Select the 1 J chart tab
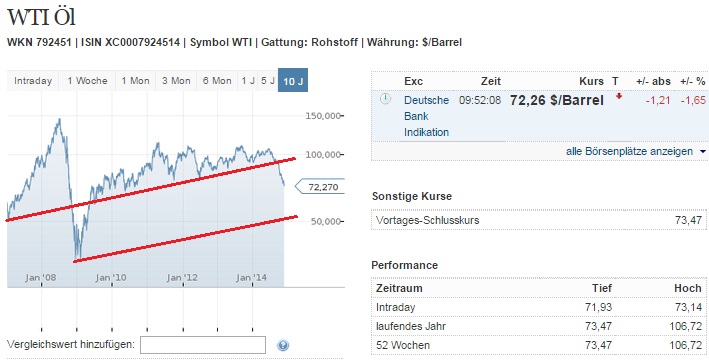Image resolution: width=709 pixels, height=360 pixels. click(x=247, y=81)
